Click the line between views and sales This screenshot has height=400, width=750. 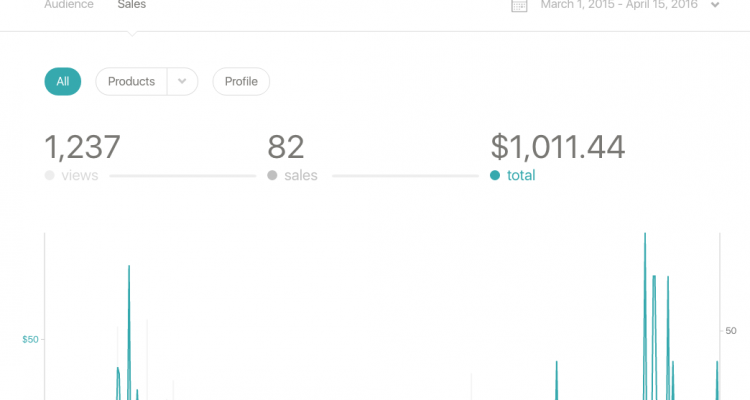click(182, 176)
